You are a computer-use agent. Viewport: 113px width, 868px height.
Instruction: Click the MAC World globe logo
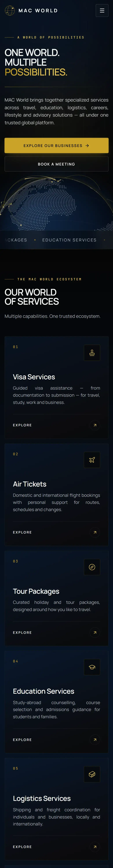pos(10,10)
